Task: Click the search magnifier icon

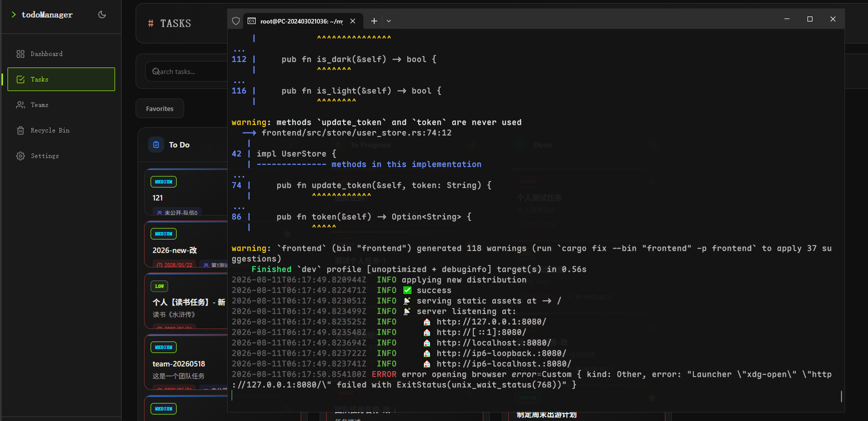Action: pyautogui.click(x=156, y=71)
